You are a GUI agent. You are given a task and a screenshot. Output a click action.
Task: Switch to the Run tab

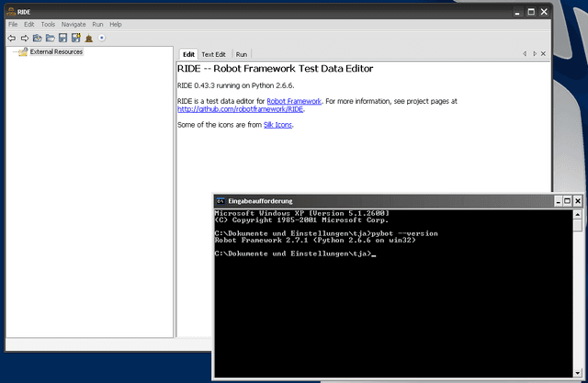(x=242, y=55)
